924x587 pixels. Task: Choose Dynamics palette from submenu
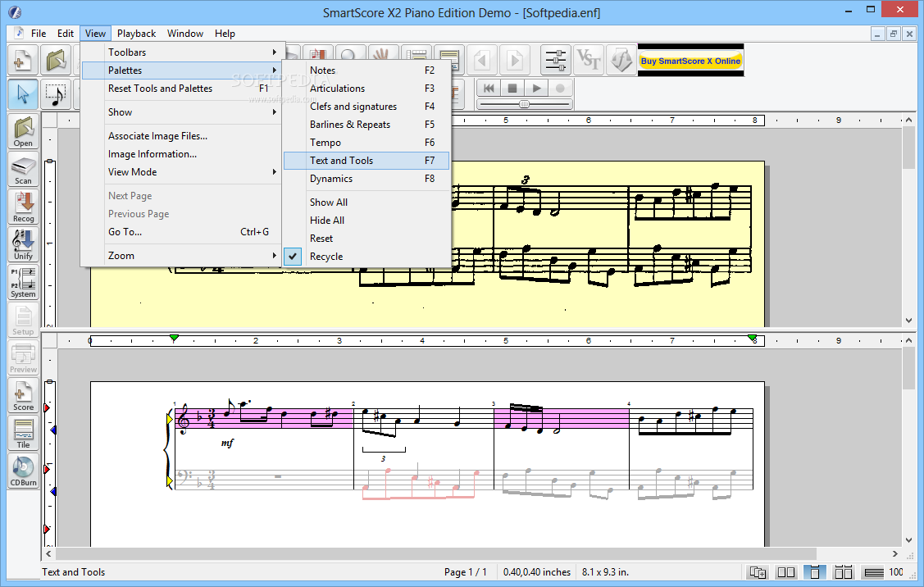pos(366,179)
